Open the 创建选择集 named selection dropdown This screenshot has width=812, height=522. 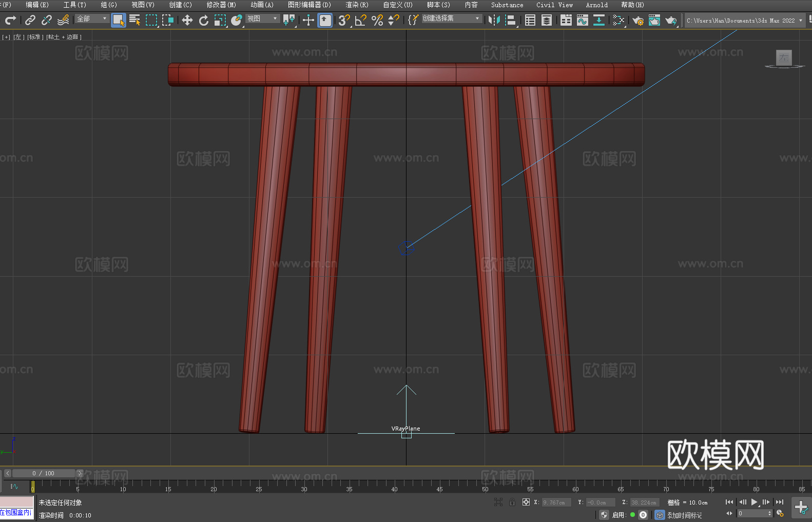pyautogui.click(x=452, y=18)
